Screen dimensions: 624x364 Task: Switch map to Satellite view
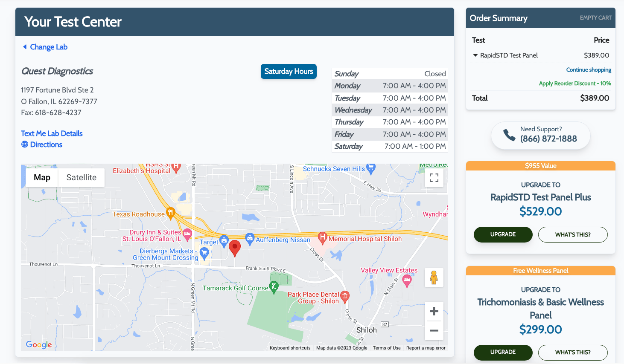(x=81, y=177)
